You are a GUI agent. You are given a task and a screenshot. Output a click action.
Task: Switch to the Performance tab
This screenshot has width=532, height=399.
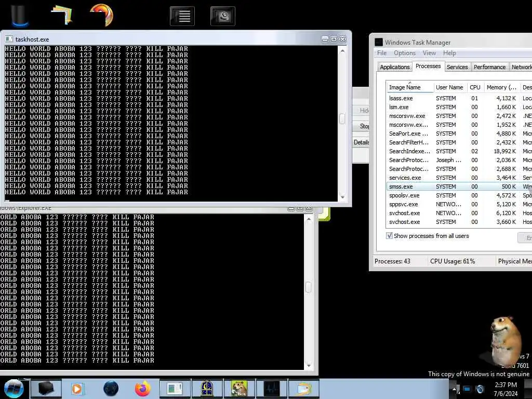tap(489, 67)
